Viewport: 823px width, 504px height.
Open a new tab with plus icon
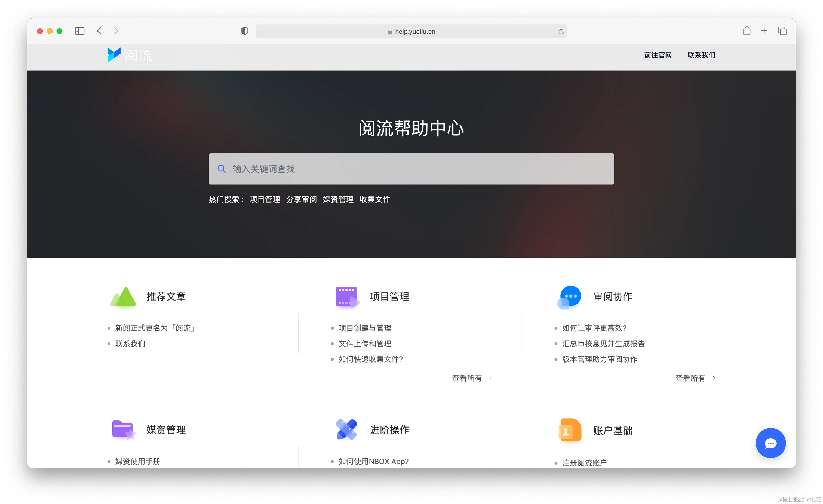click(764, 31)
